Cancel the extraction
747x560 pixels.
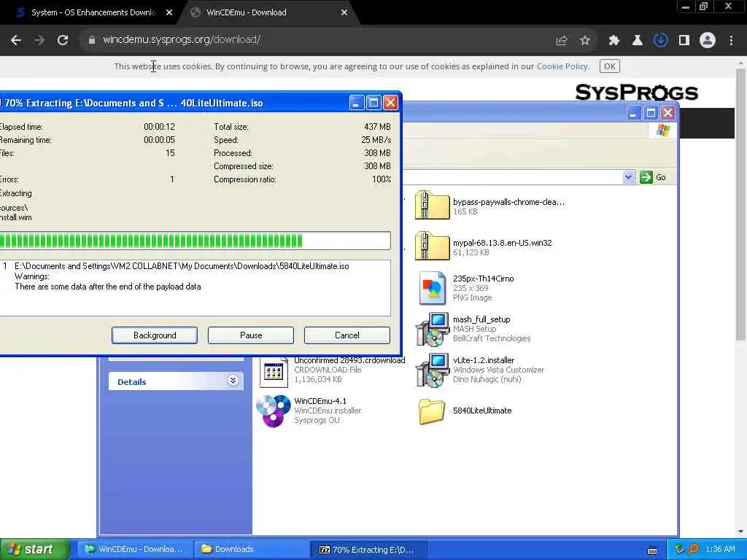pos(347,335)
